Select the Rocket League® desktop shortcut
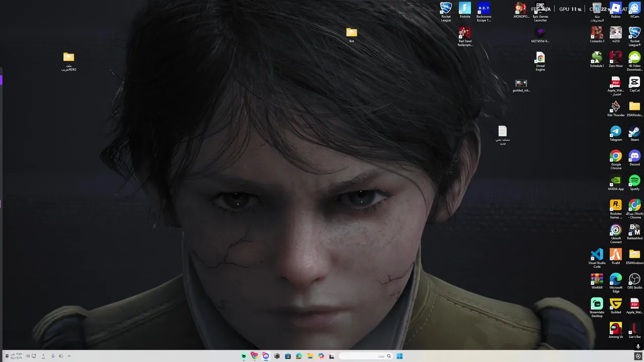The width and height of the screenshot is (644, 362). (634, 37)
